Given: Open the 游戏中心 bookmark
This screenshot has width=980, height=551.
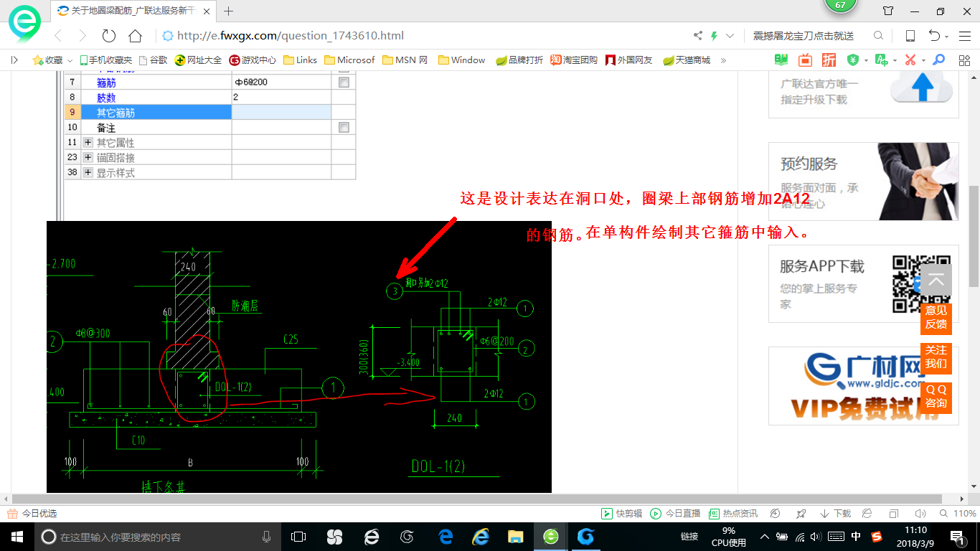Looking at the screenshot, I should tap(253, 60).
